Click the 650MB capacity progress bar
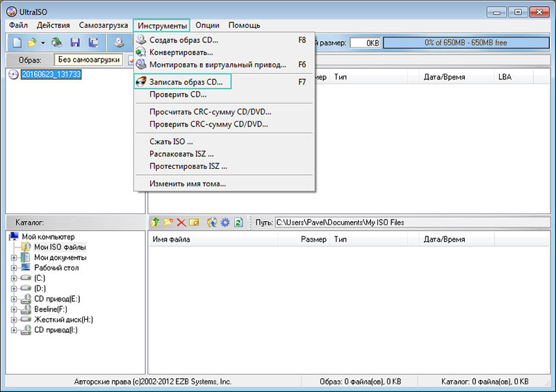 (466, 42)
